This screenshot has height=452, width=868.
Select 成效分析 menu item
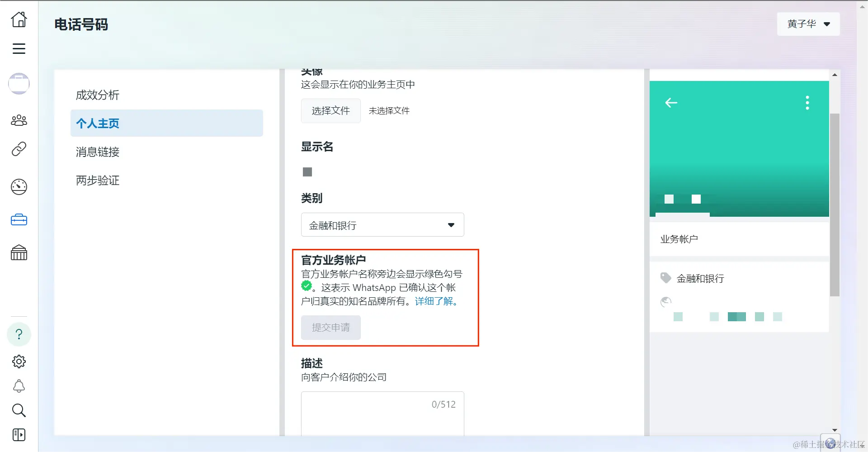[x=166, y=95]
